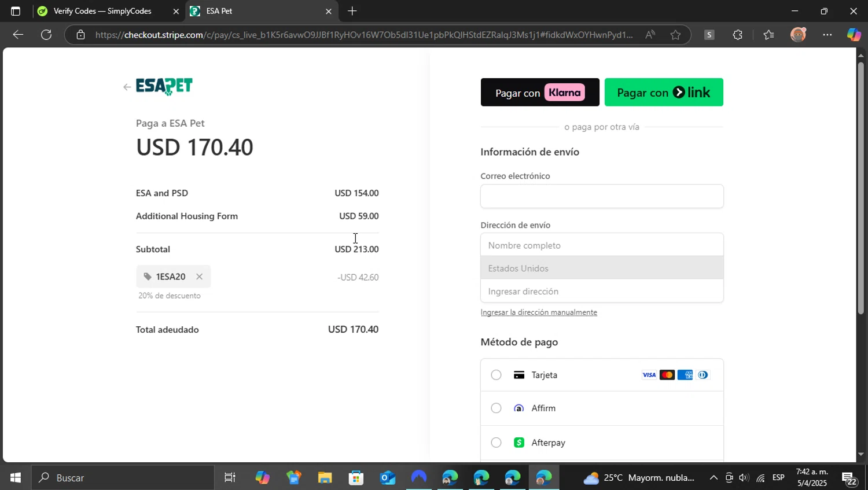
Task: Click the address bar URL
Action: tap(364, 35)
